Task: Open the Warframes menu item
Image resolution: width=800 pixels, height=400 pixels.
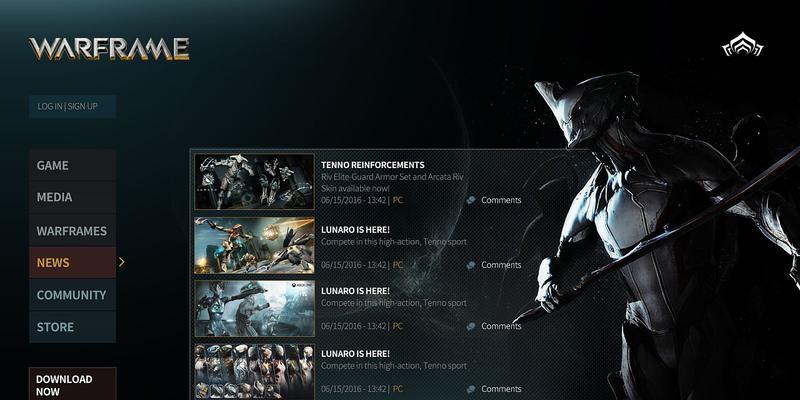Action: pyautogui.click(x=72, y=231)
